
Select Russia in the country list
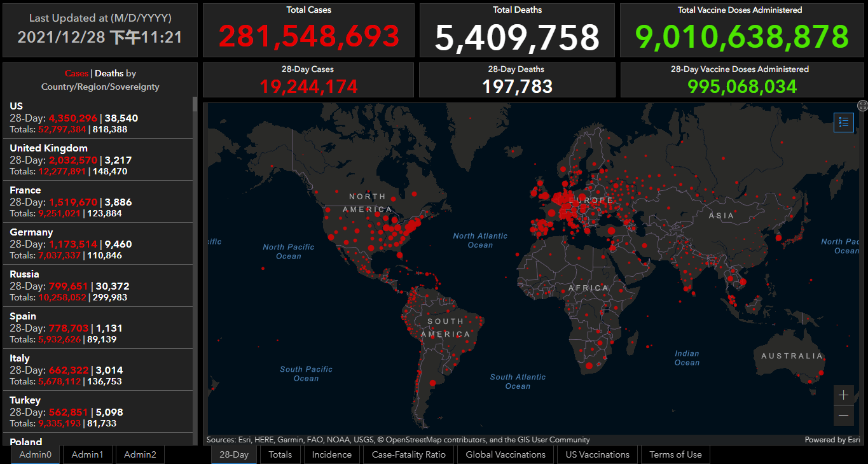(98, 286)
